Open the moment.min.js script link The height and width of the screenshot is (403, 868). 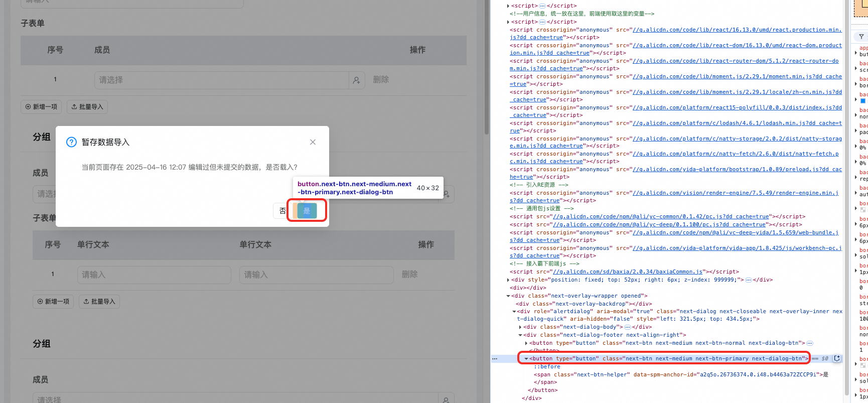click(x=676, y=80)
